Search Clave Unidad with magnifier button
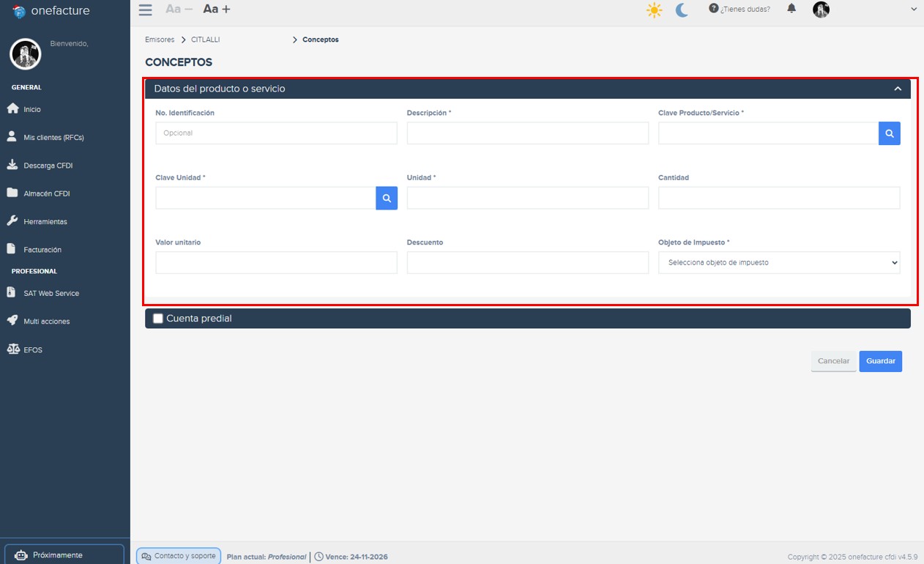 click(x=387, y=198)
